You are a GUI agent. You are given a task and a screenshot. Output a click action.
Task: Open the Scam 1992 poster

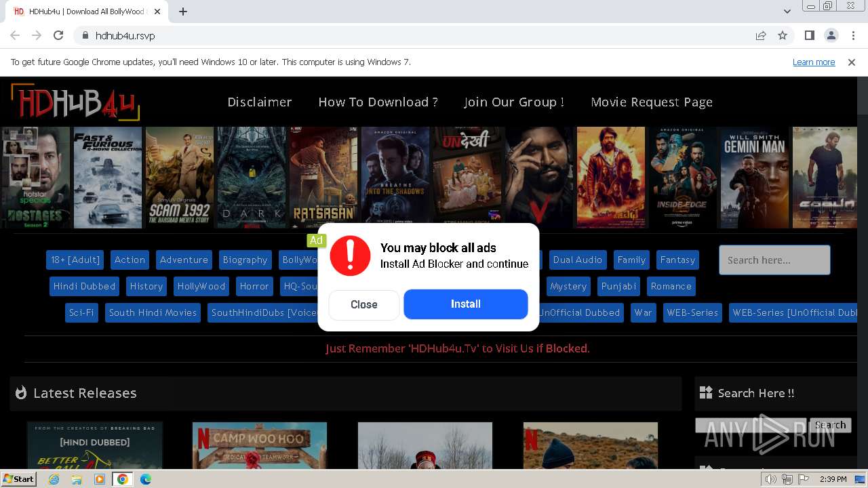179,177
